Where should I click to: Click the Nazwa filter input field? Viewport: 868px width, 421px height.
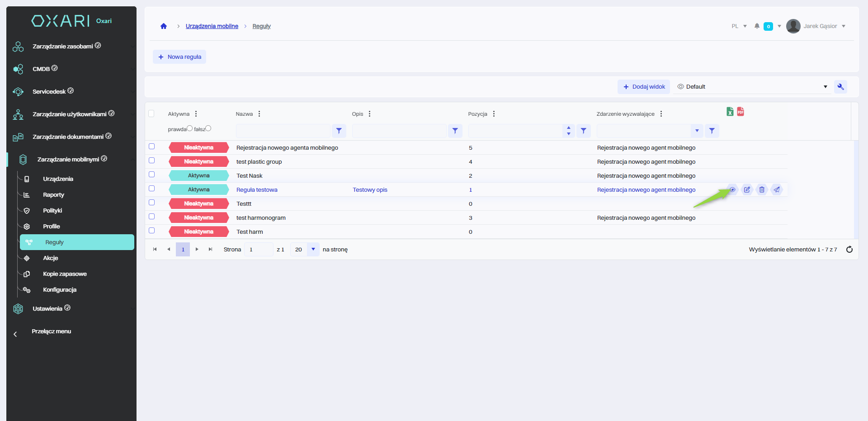click(x=283, y=131)
